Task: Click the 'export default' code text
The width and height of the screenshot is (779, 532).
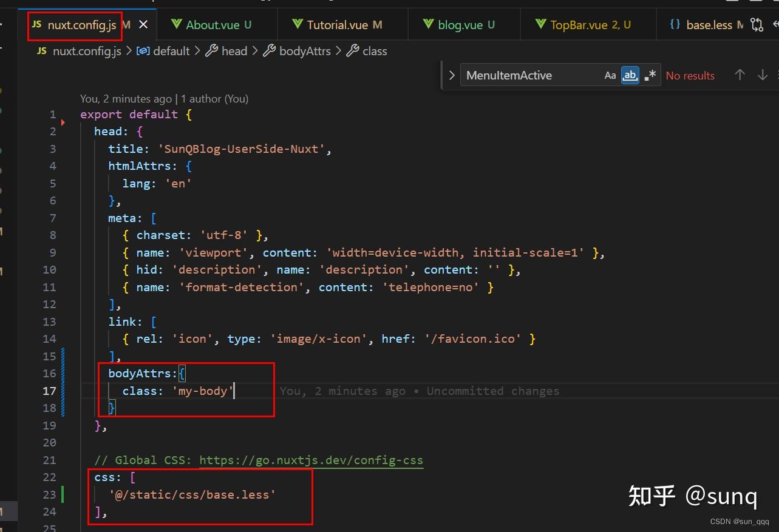Action: tap(129, 114)
